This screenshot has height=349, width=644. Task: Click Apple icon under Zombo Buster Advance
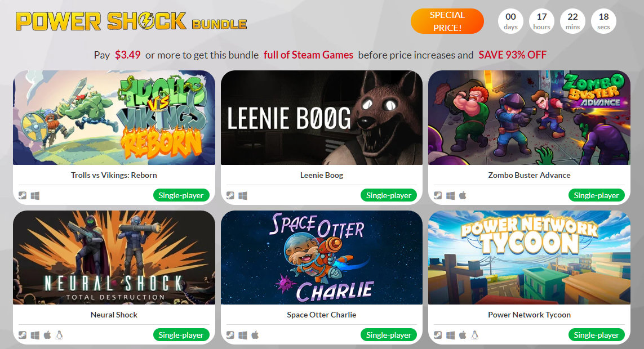[463, 195]
